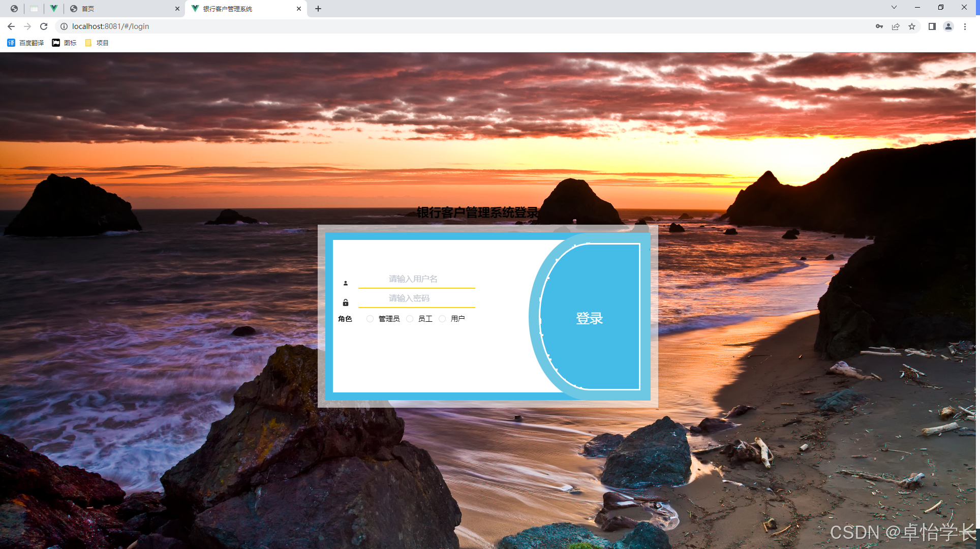This screenshot has width=980, height=549.
Task: Click the 登录 button
Action: (590, 318)
